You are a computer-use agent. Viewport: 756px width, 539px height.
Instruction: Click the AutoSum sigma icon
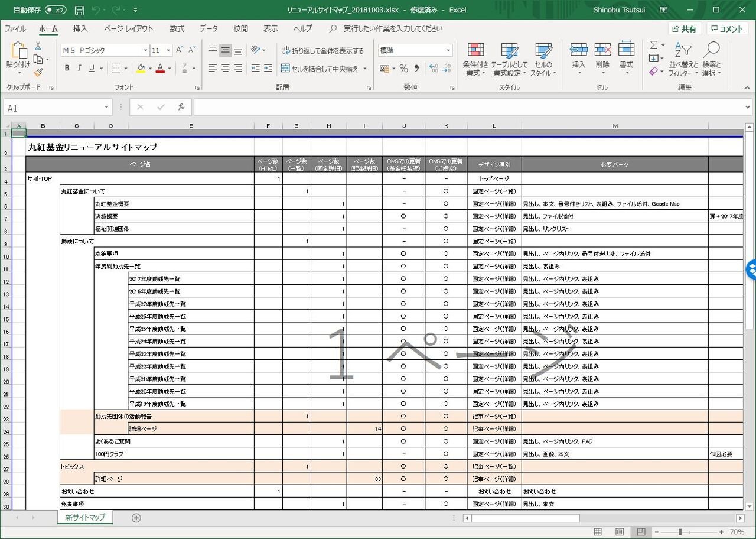point(654,46)
